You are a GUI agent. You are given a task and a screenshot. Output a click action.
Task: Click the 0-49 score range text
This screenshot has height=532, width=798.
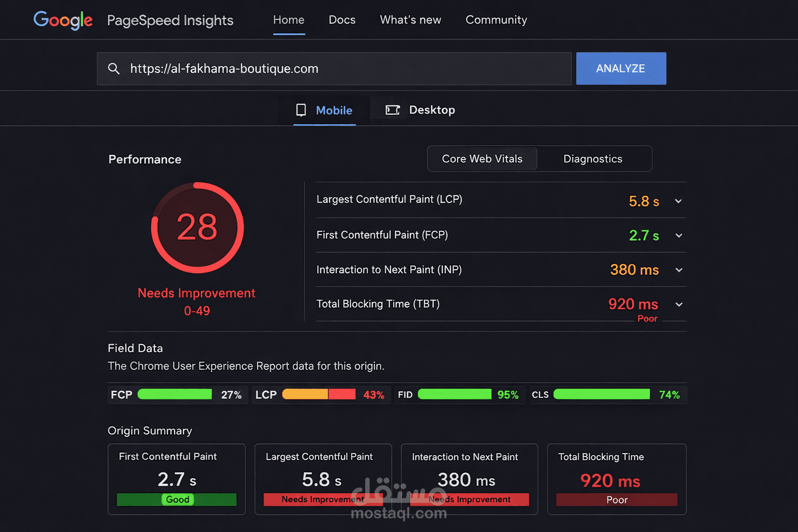tap(197, 311)
